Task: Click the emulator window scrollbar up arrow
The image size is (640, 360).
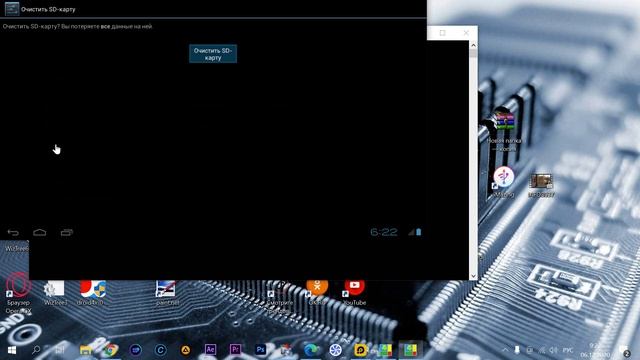Action: [473, 45]
